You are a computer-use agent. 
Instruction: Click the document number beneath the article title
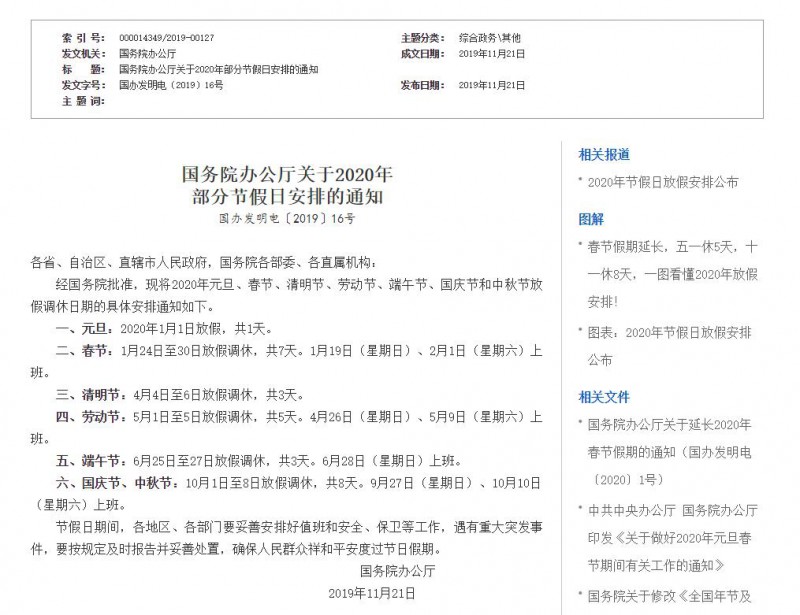pos(287,218)
